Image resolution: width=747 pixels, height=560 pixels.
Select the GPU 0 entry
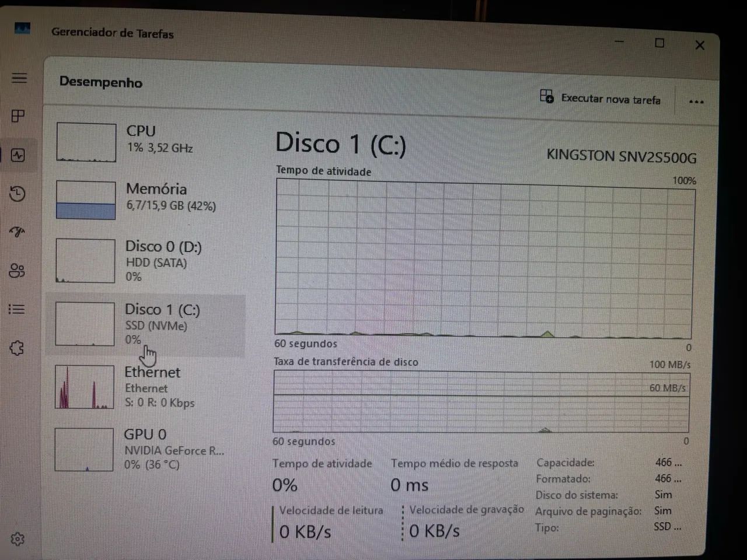pyautogui.click(x=145, y=449)
